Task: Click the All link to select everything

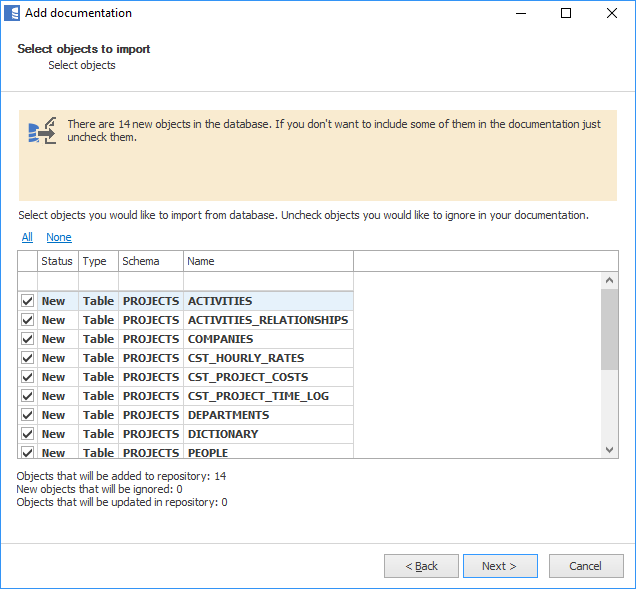Action: coord(27,237)
